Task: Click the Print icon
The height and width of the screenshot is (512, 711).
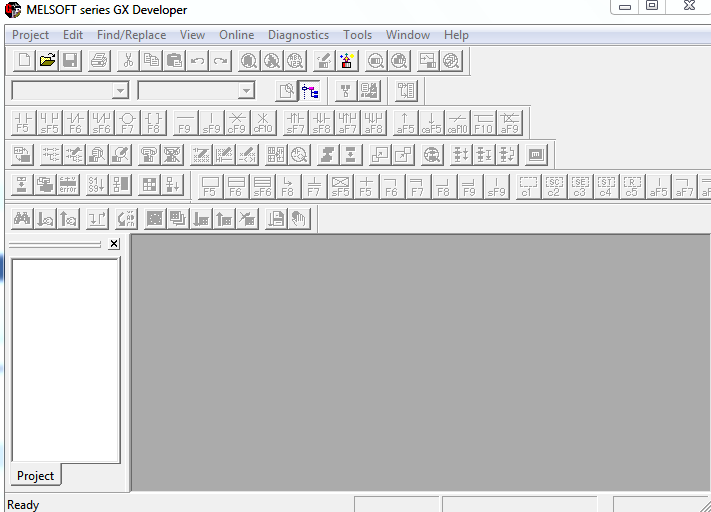Action: [99, 60]
